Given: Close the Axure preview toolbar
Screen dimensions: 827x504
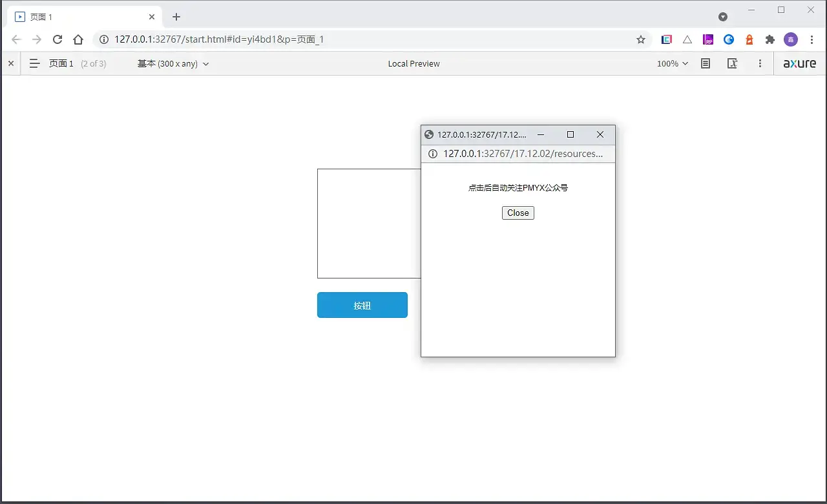Looking at the screenshot, I should pyautogui.click(x=10, y=63).
